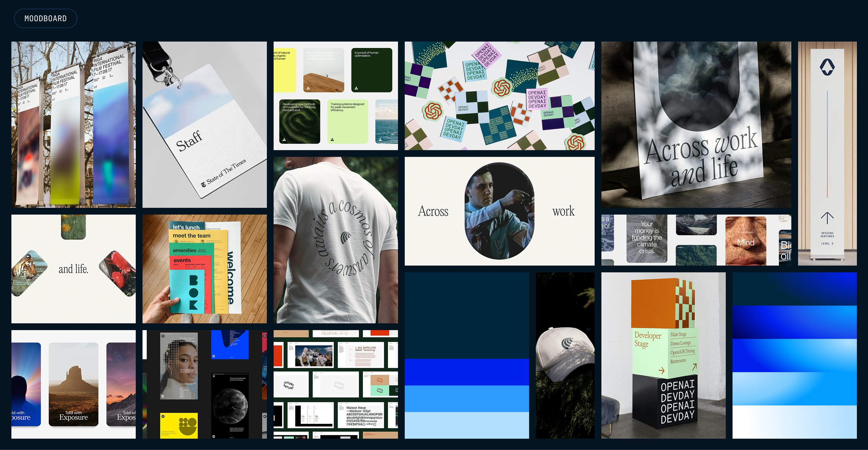The width and height of the screenshot is (868, 450).
Task: Select the center 'Told with Exposure' desert card
Action: click(x=73, y=384)
